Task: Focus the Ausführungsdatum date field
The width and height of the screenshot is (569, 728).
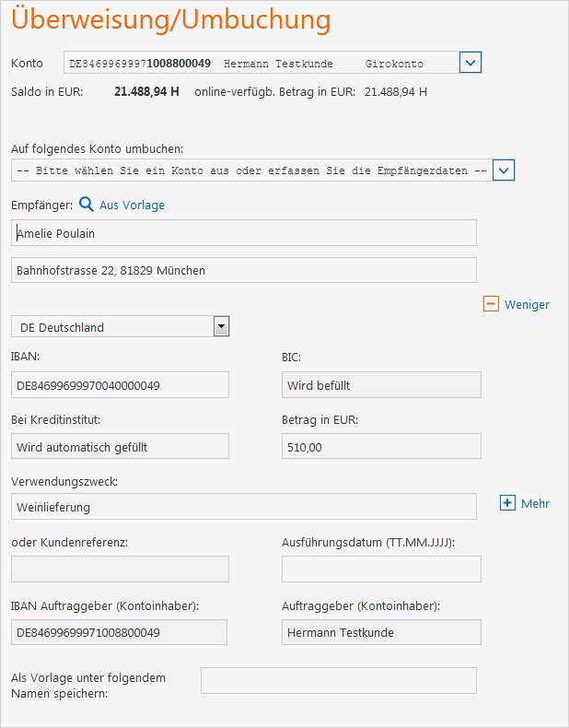Action: 381,569
